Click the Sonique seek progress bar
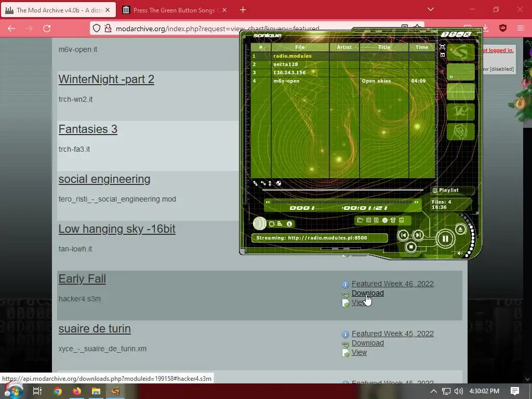Viewport: 532px width, 399px height. click(x=342, y=202)
